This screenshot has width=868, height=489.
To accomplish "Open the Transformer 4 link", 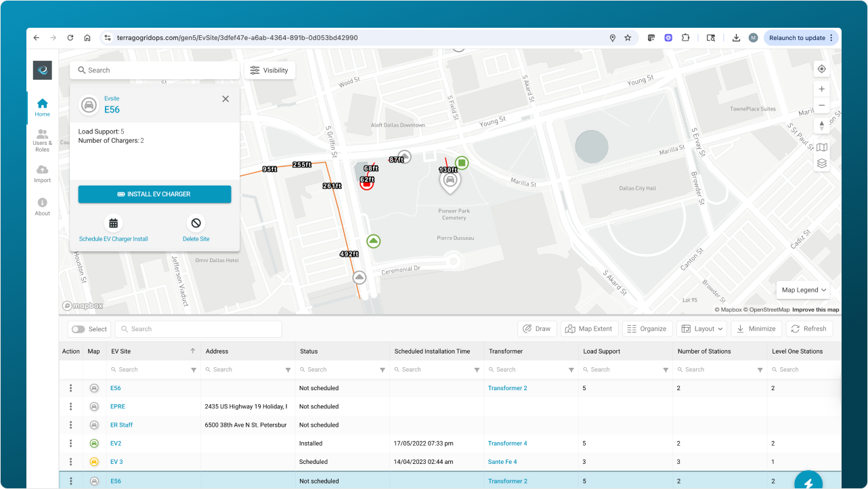I will [x=507, y=444].
